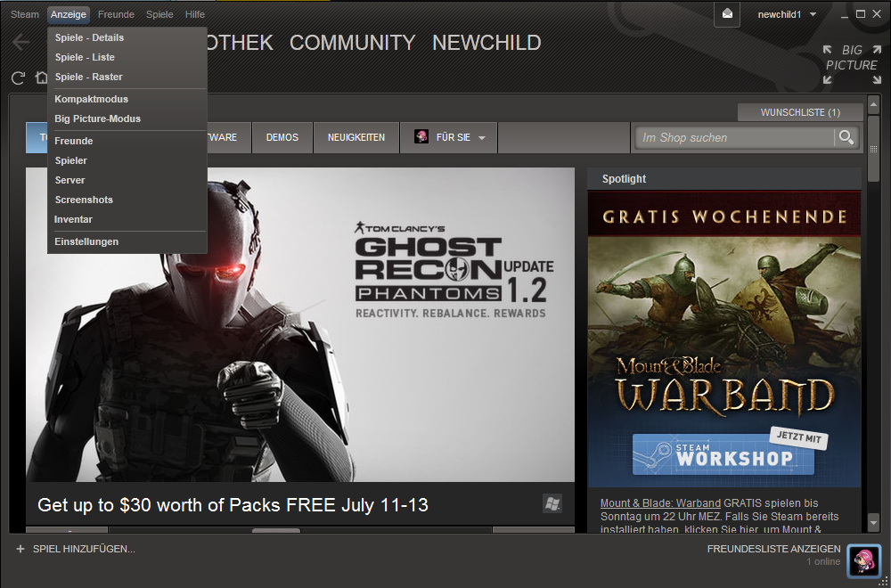
Task: Click FREUNDESLISTE ANZEIGEN
Action: click(774, 549)
